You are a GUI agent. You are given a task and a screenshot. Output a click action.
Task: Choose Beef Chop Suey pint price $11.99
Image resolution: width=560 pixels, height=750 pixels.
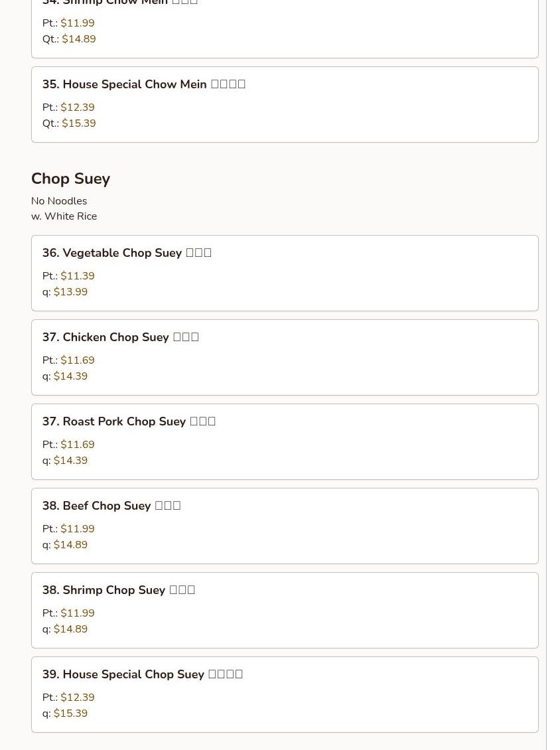coord(77,529)
